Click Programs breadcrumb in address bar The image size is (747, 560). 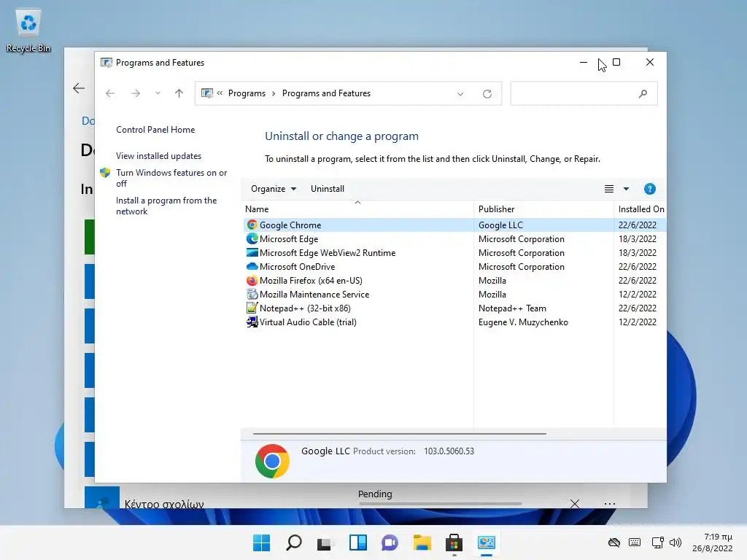pyautogui.click(x=247, y=93)
